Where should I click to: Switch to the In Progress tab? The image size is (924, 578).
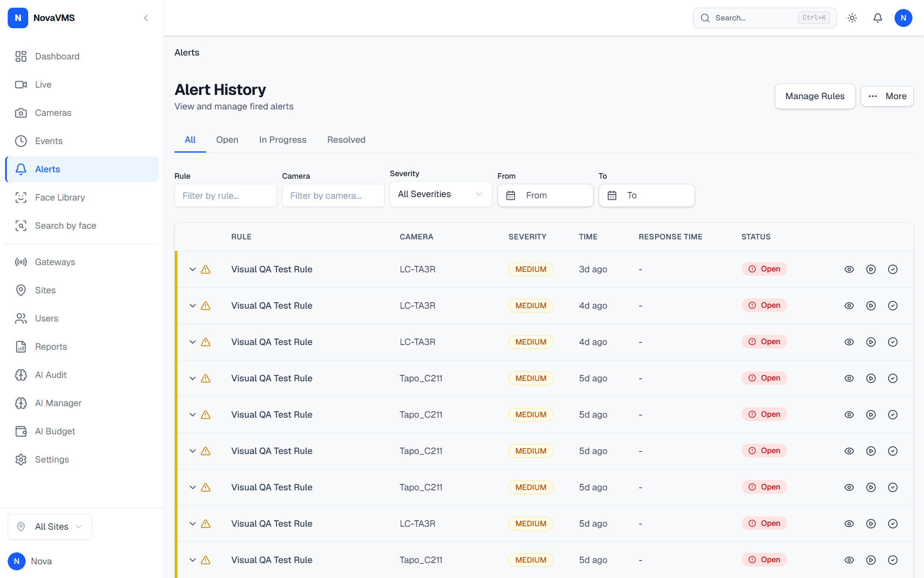point(282,140)
